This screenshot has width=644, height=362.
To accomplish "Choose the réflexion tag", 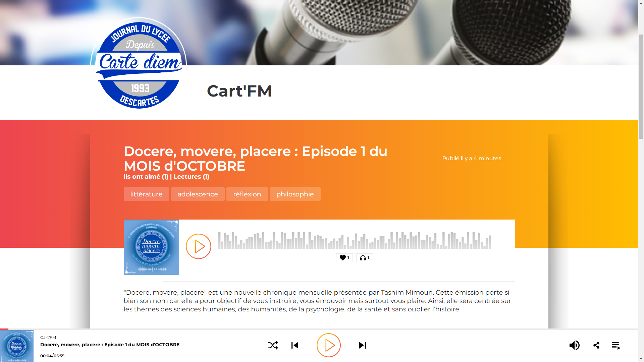I will (x=247, y=194).
